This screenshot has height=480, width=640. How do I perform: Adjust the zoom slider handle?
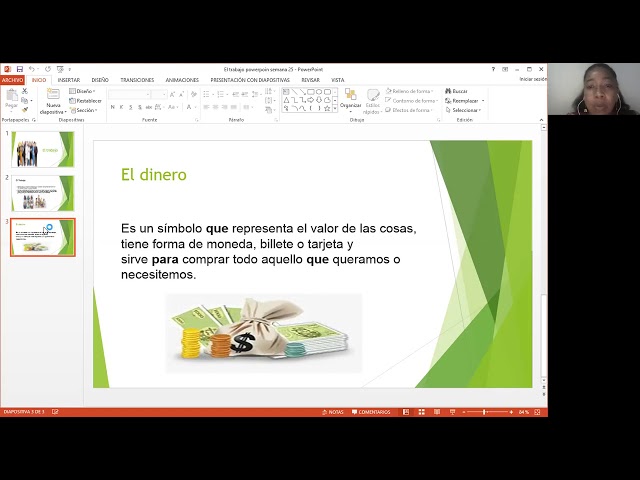[484, 412]
